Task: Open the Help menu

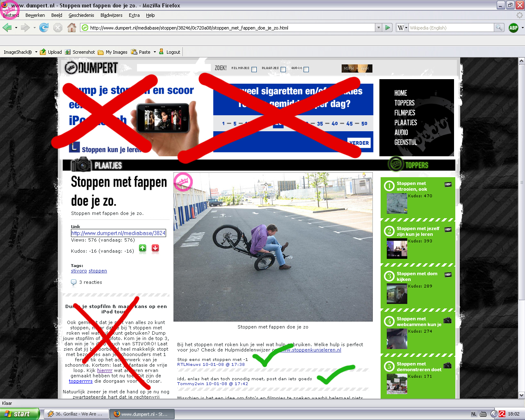Action: [x=151, y=15]
